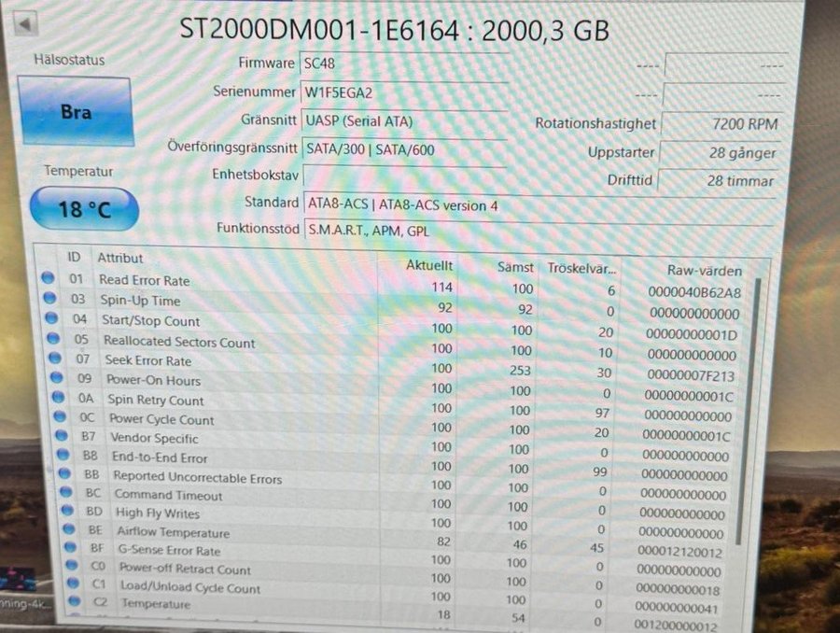The image size is (840, 633).
Task: Click the status dot for Power-off Retract Count
Action: pyautogui.click(x=72, y=565)
